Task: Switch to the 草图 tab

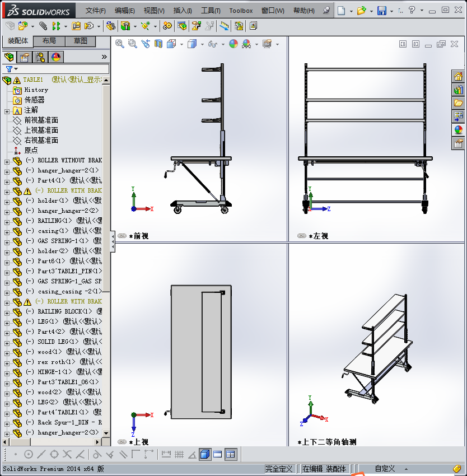Action: tap(81, 41)
